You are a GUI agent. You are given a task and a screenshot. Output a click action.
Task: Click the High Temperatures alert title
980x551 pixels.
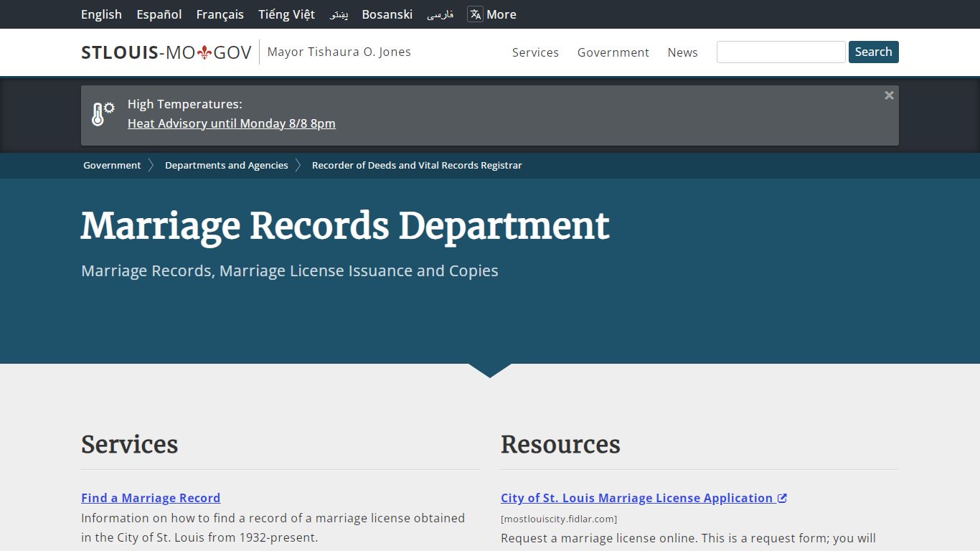pyautogui.click(x=185, y=104)
